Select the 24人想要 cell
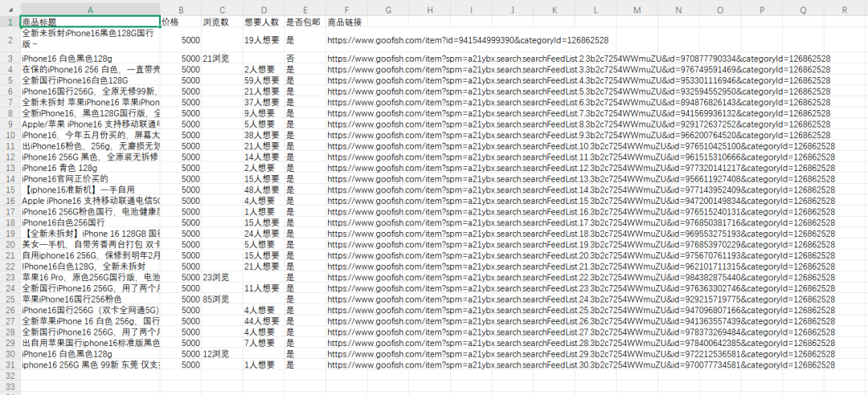The width and height of the screenshot is (868, 395). [264, 234]
